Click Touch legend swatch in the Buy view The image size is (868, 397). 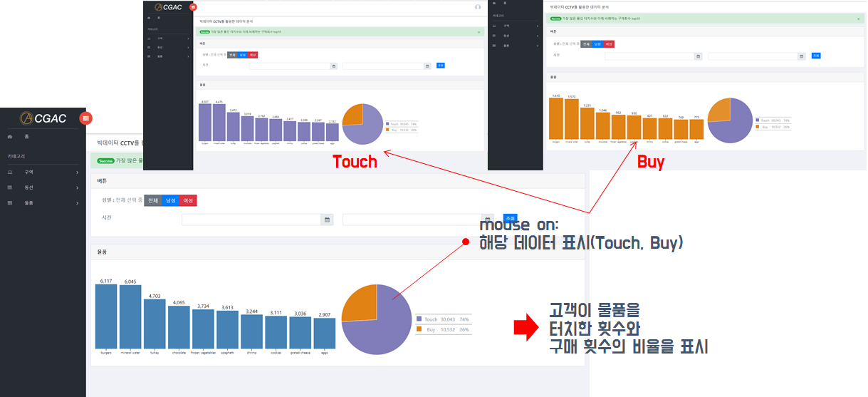[x=758, y=120]
